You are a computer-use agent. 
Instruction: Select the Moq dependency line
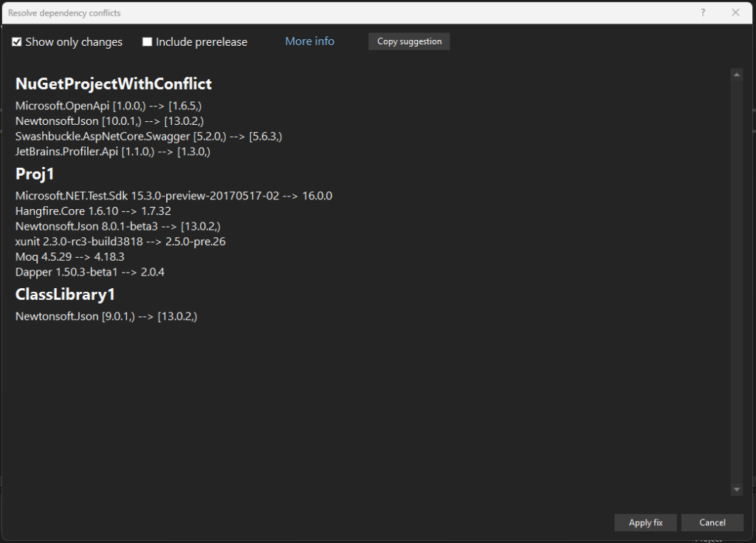click(x=70, y=256)
